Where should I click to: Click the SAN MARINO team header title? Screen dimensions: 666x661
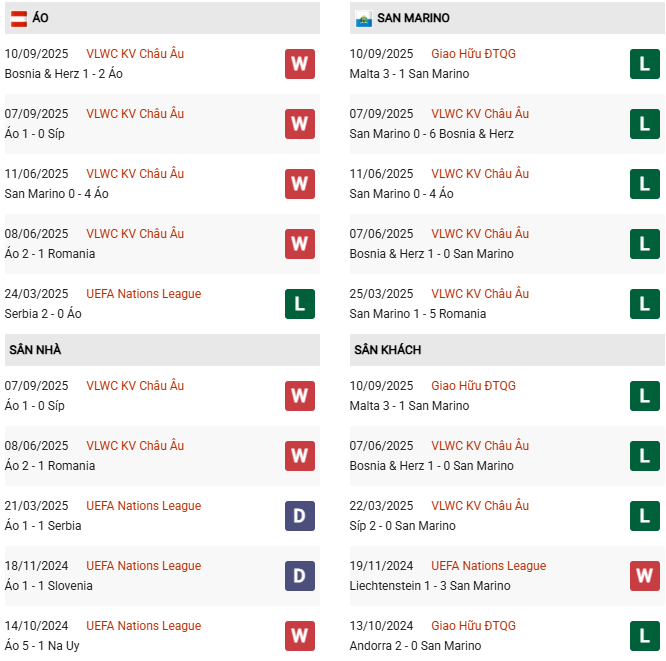pos(413,18)
